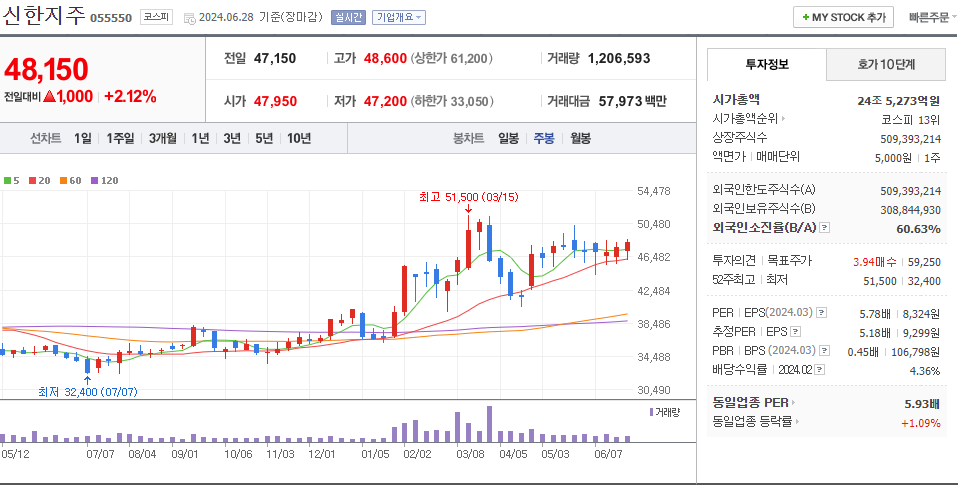The height and width of the screenshot is (485, 961).
Task: Click the 신한지주 stock name heading
Action: (43, 15)
